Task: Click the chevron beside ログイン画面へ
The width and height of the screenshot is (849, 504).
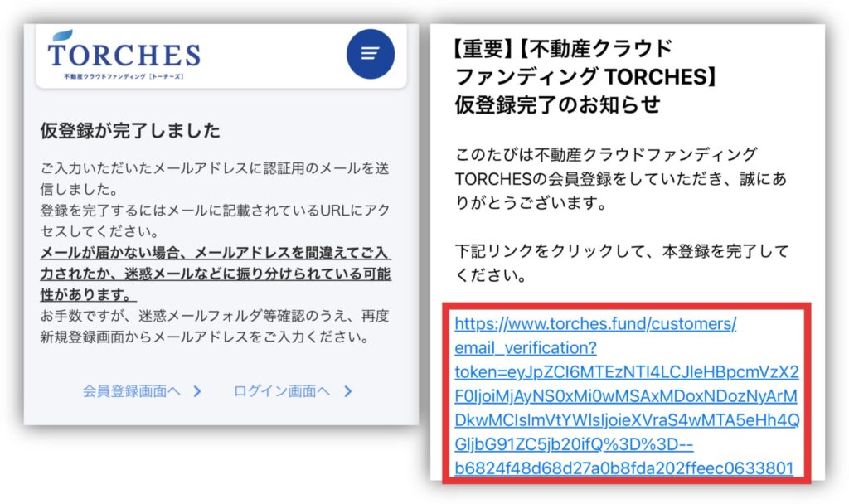Action: pyautogui.click(x=347, y=391)
